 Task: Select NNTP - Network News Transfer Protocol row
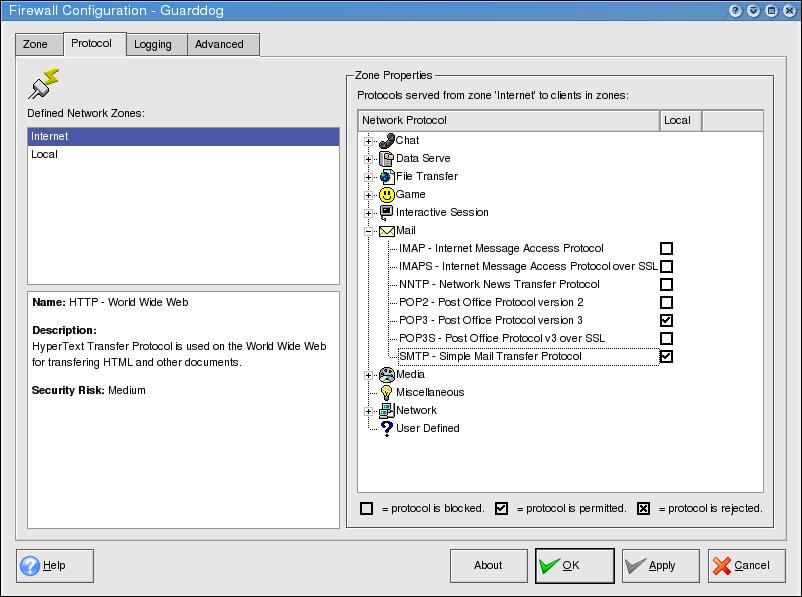coord(499,284)
